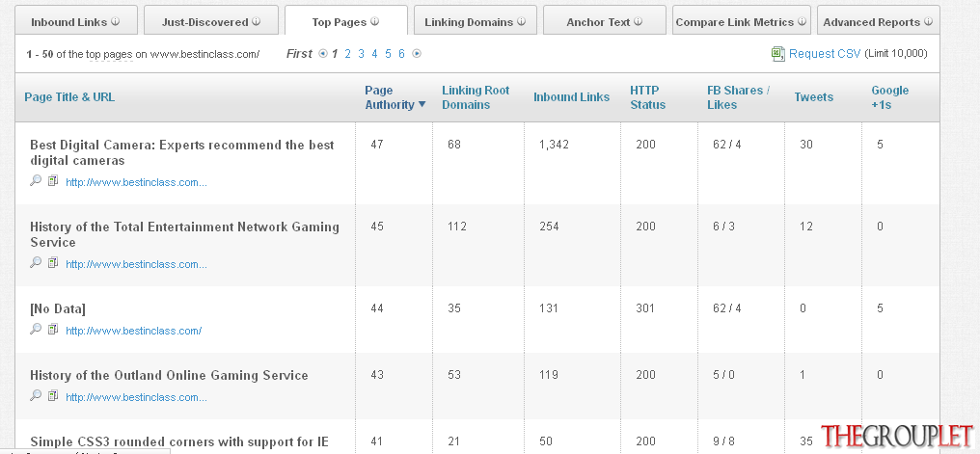This screenshot has height=454, width=980.
Task: Sort by Linking Root Domains column
Action: (x=476, y=97)
